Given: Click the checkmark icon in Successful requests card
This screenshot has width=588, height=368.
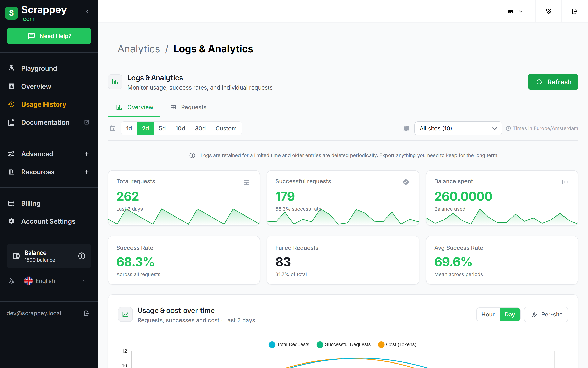Looking at the screenshot, I should point(406,182).
